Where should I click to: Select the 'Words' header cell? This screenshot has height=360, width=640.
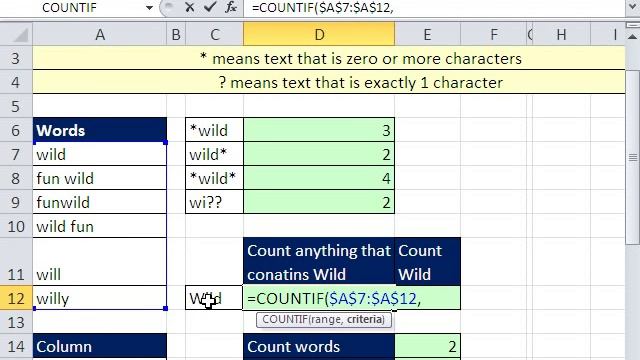(100, 130)
